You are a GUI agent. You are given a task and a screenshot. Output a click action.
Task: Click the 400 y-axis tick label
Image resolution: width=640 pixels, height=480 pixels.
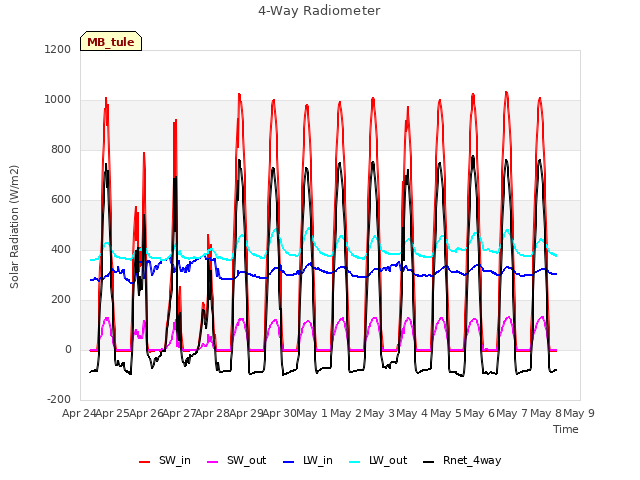(61, 249)
